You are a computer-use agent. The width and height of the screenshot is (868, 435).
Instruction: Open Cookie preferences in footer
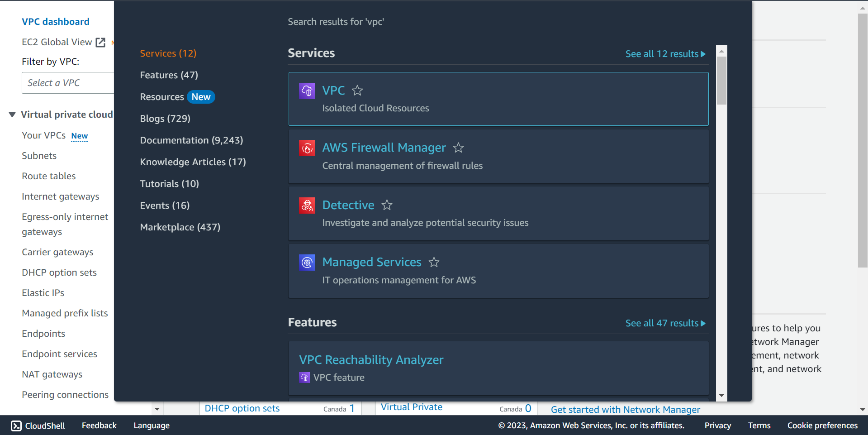tap(822, 425)
